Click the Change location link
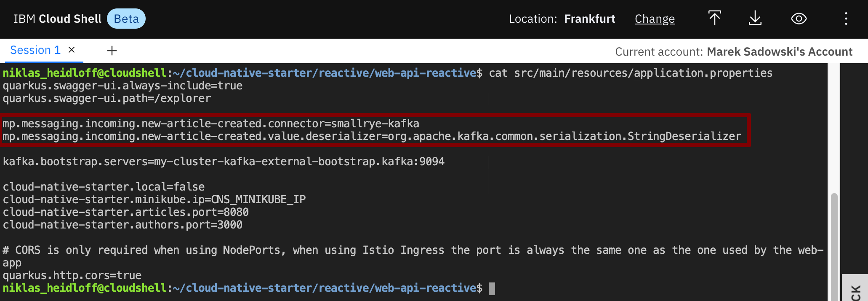 [x=655, y=19]
